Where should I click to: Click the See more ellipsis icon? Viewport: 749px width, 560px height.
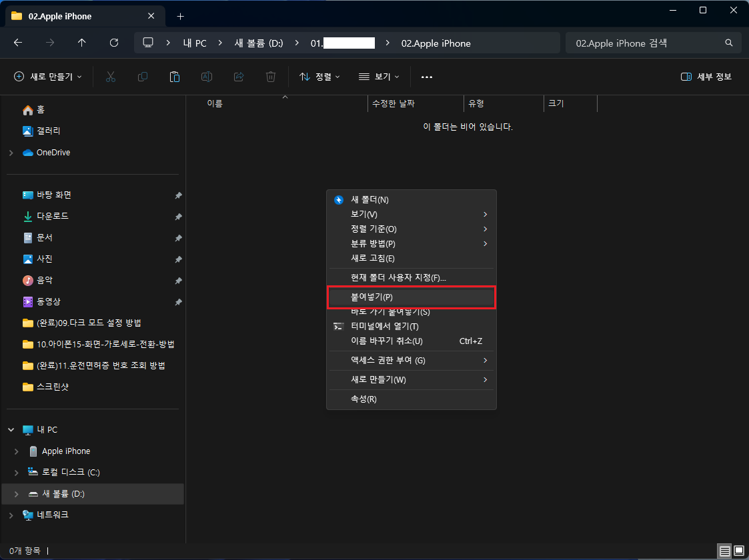[x=426, y=77]
